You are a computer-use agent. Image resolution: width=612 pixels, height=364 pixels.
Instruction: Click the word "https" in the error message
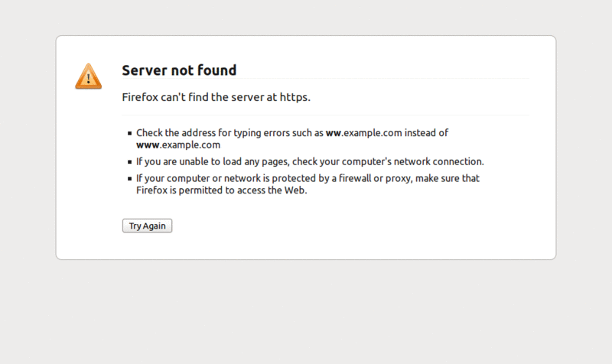[294, 97]
